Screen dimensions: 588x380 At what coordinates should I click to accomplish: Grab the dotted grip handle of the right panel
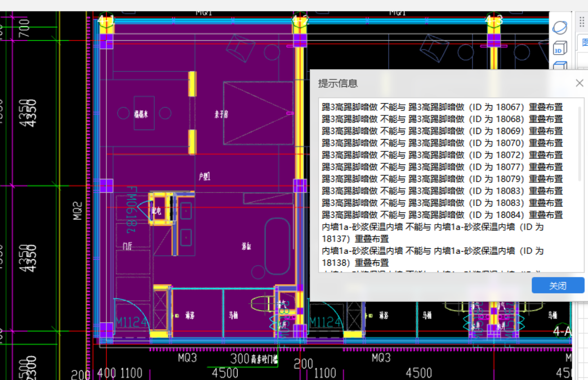point(582,22)
